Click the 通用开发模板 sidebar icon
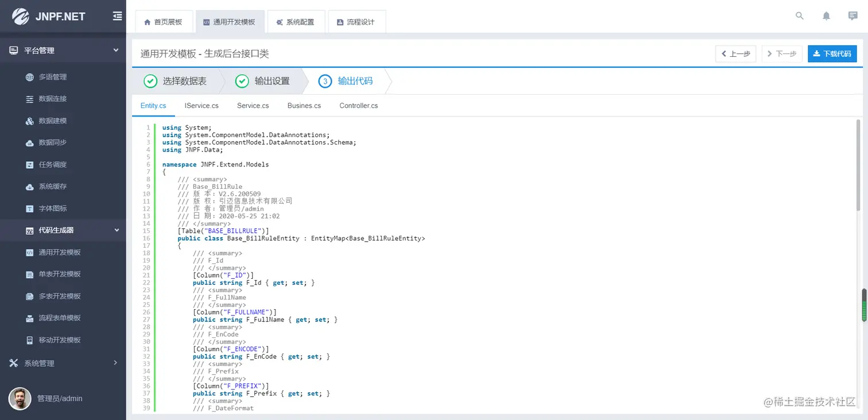The height and width of the screenshot is (420, 868). pyautogui.click(x=30, y=252)
